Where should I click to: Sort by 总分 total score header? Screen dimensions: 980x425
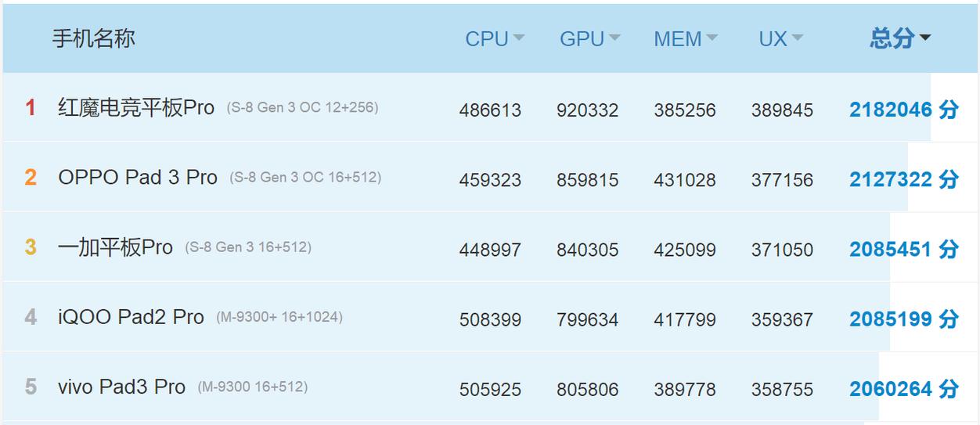click(900, 38)
